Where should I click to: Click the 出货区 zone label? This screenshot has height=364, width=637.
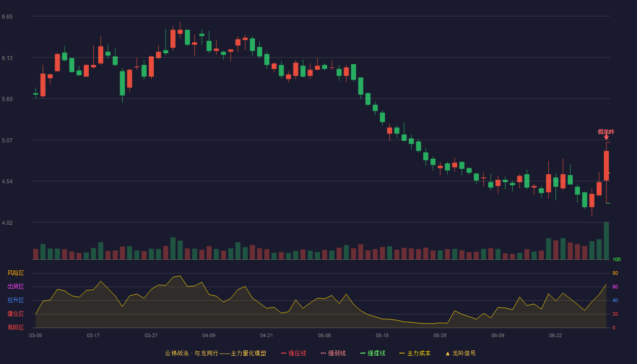coord(15,287)
